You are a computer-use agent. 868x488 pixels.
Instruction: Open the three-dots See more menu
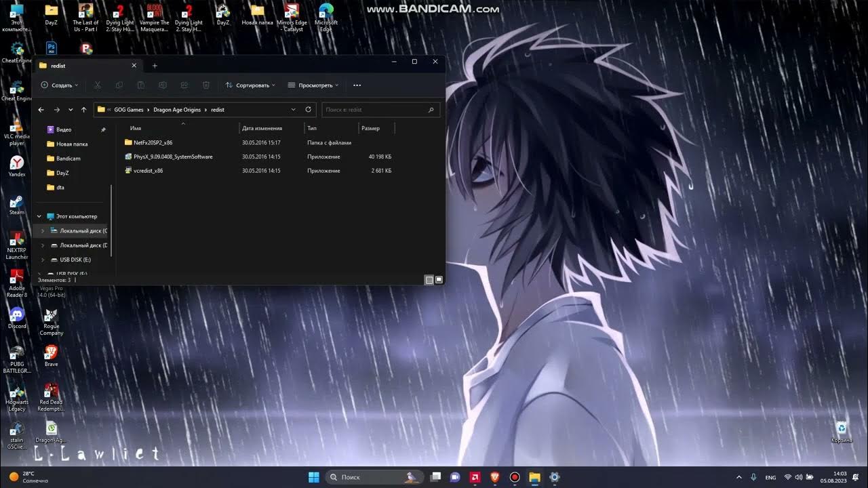click(x=357, y=85)
